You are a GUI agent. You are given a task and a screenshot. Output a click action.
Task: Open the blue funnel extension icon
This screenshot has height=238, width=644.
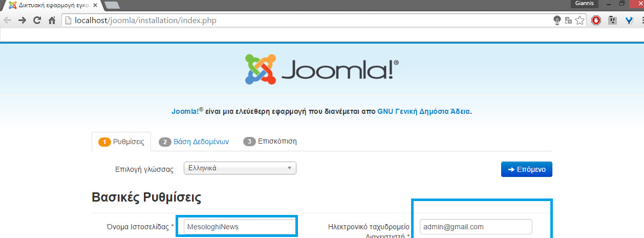tap(630, 21)
